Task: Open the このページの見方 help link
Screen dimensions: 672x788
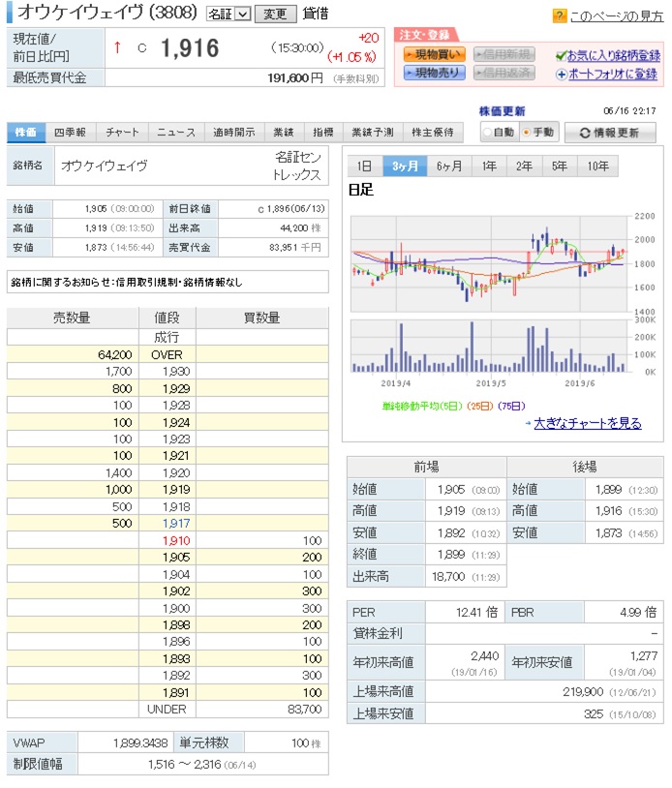Action: [614, 16]
